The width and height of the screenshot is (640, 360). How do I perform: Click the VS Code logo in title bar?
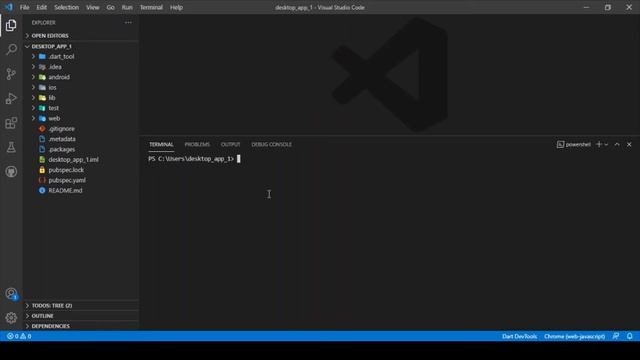(x=9, y=7)
